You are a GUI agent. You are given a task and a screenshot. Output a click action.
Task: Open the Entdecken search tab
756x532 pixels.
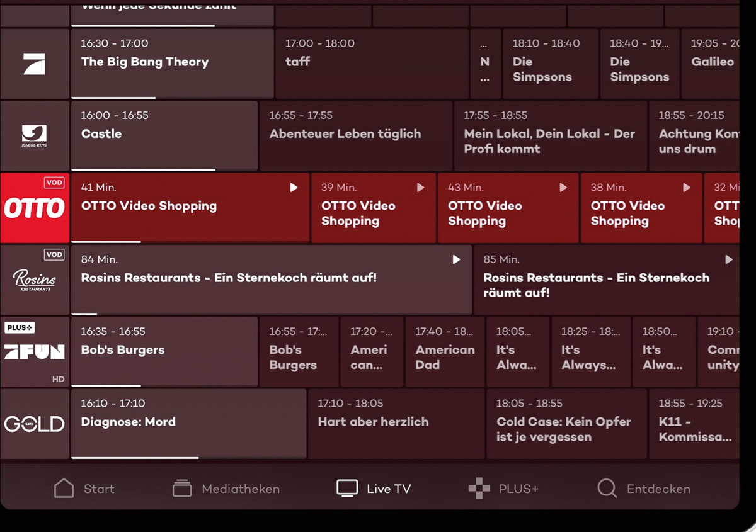pyautogui.click(x=644, y=489)
